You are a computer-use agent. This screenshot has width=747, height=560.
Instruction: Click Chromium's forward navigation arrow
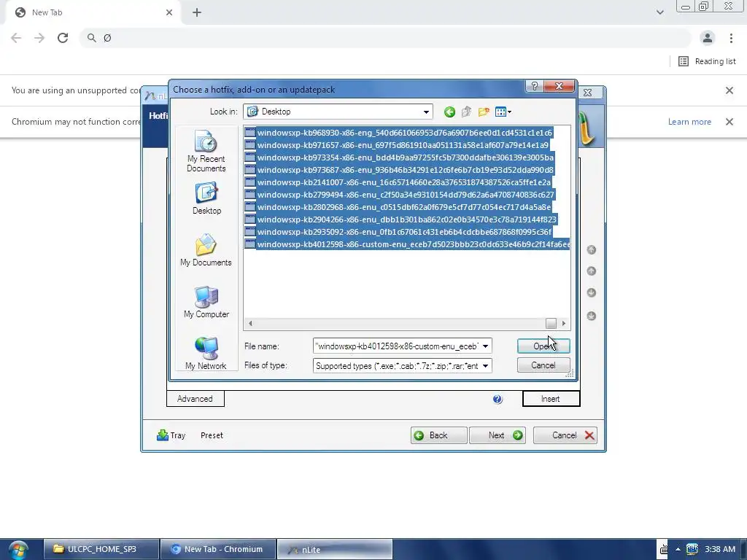tap(39, 38)
